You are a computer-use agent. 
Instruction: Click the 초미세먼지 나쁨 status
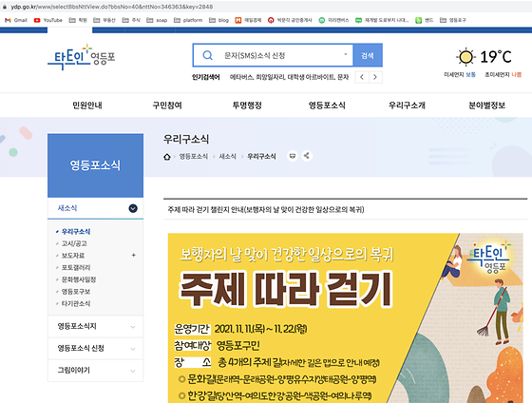coord(503,74)
